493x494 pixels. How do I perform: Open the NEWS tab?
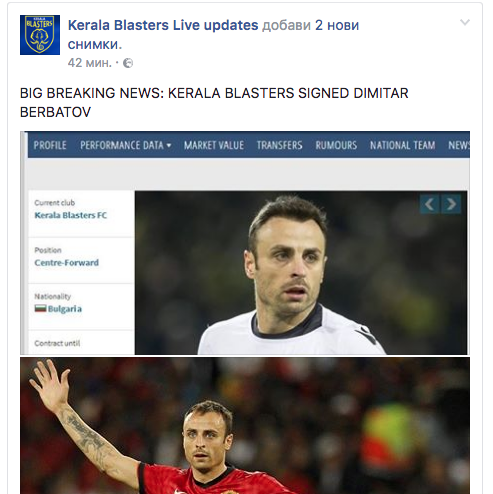459,145
